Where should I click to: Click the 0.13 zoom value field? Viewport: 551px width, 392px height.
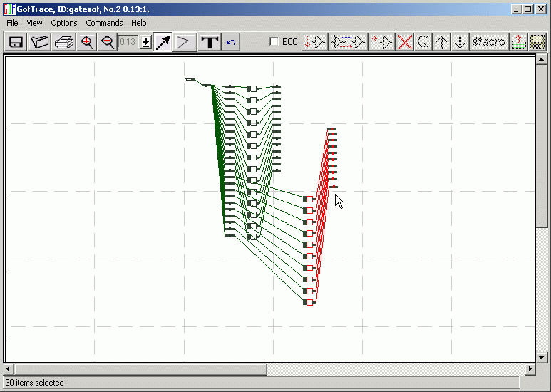click(128, 43)
